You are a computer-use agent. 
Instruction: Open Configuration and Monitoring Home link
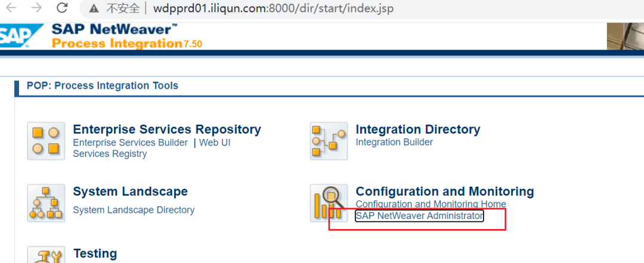click(x=431, y=204)
